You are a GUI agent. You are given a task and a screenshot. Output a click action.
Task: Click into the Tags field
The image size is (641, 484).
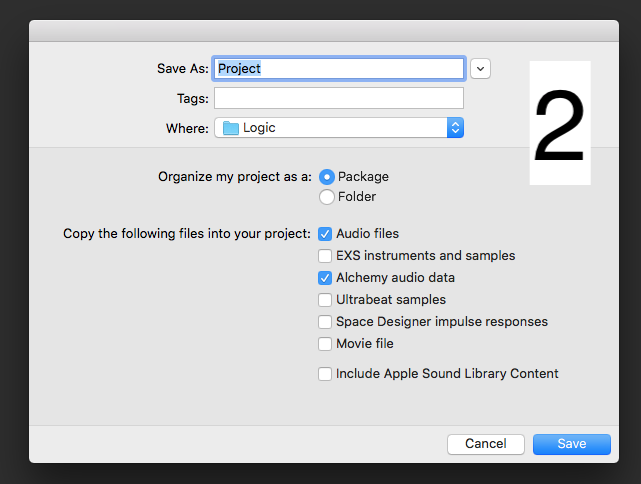[338, 98]
